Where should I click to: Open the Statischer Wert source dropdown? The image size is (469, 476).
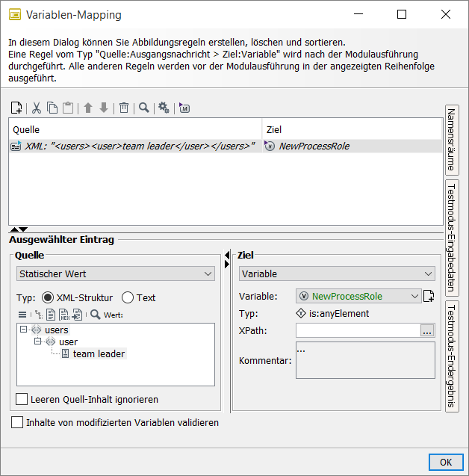[116, 274]
